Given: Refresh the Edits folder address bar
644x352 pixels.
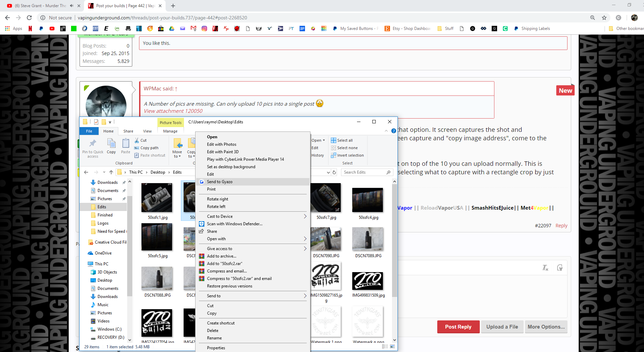Looking at the screenshot, I should coord(334,172).
